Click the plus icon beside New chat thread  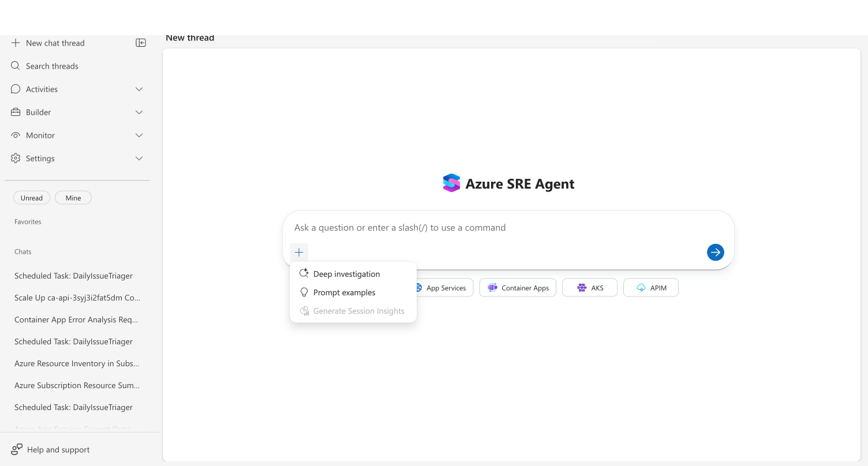coord(16,43)
